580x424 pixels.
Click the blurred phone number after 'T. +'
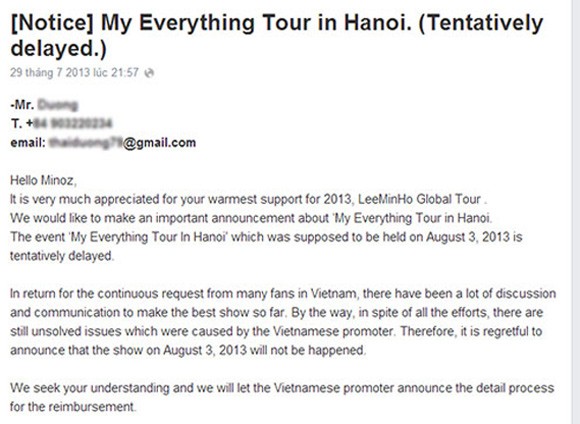click(72, 123)
